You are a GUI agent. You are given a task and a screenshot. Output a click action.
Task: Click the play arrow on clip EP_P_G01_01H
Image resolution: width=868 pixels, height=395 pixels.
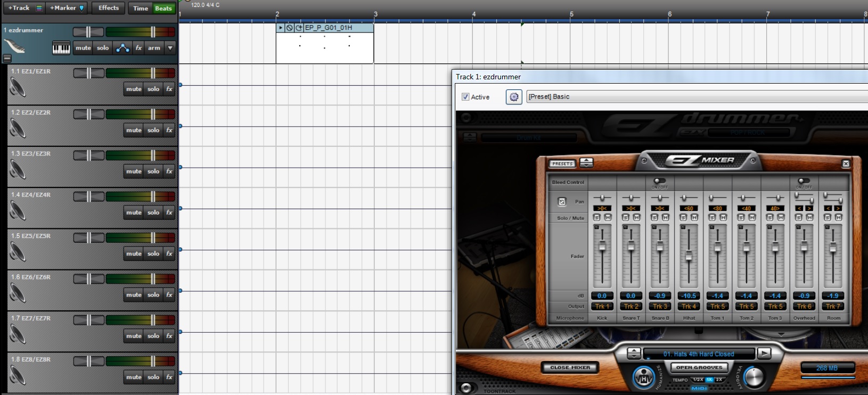pos(281,28)
